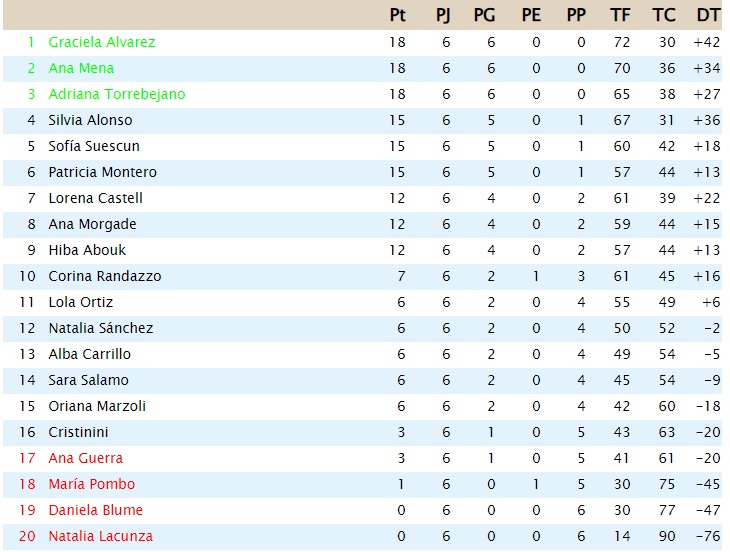The width and height of the screenshot is (730, 552).
Task: Select Patricia Montero in the table
Action: point(102,172)
